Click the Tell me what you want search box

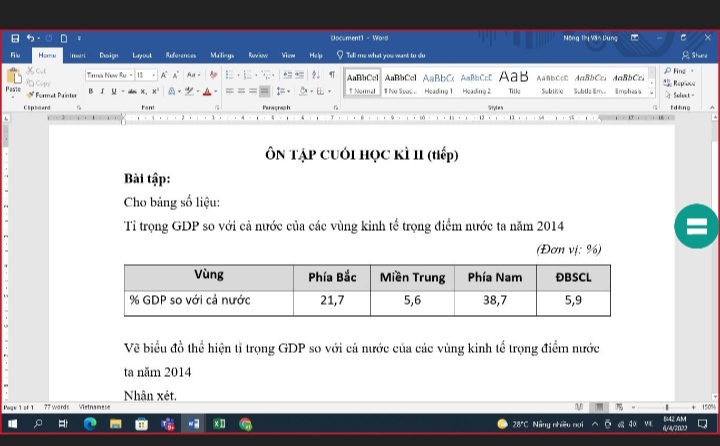385,55
